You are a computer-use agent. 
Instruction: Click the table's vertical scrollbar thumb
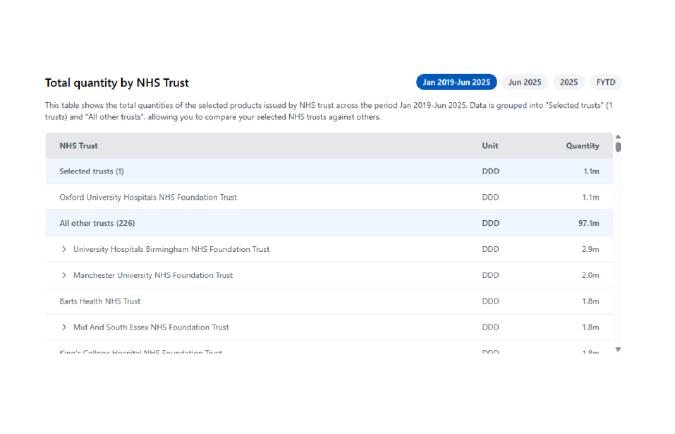point(618,147)
